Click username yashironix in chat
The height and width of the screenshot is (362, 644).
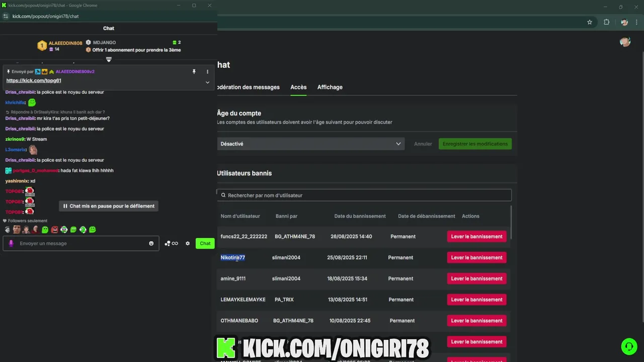click(x=17, y=181)
